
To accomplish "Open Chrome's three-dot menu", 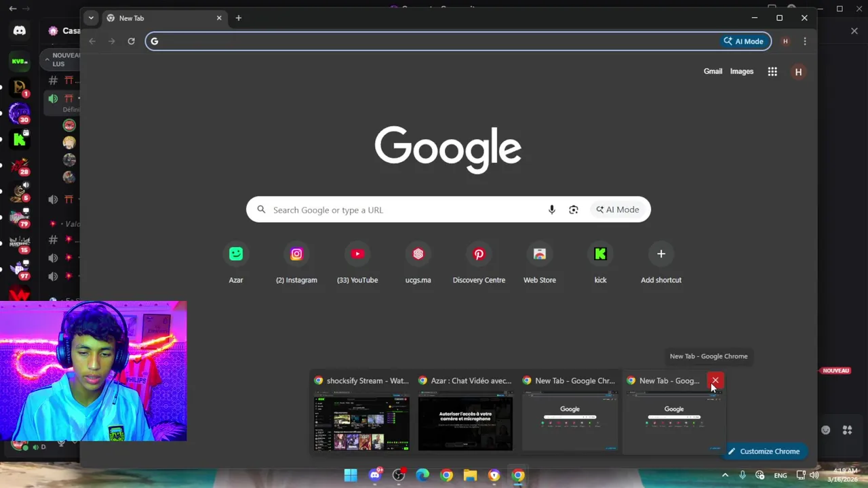I will [805, 41].
